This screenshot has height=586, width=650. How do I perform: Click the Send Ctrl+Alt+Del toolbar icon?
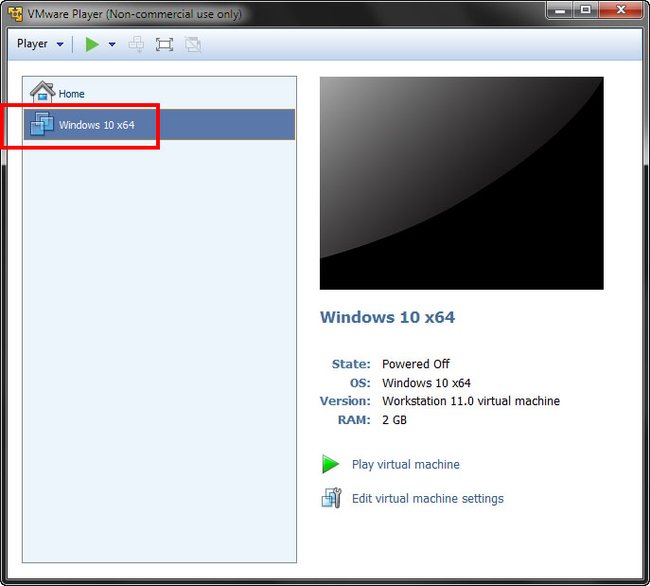(136, 44)
